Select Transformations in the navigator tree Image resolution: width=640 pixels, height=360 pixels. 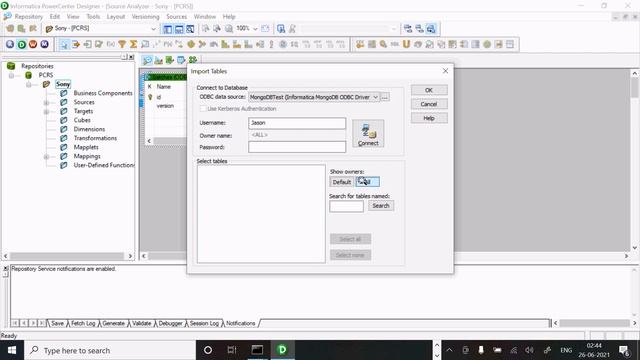pos(95,138)
